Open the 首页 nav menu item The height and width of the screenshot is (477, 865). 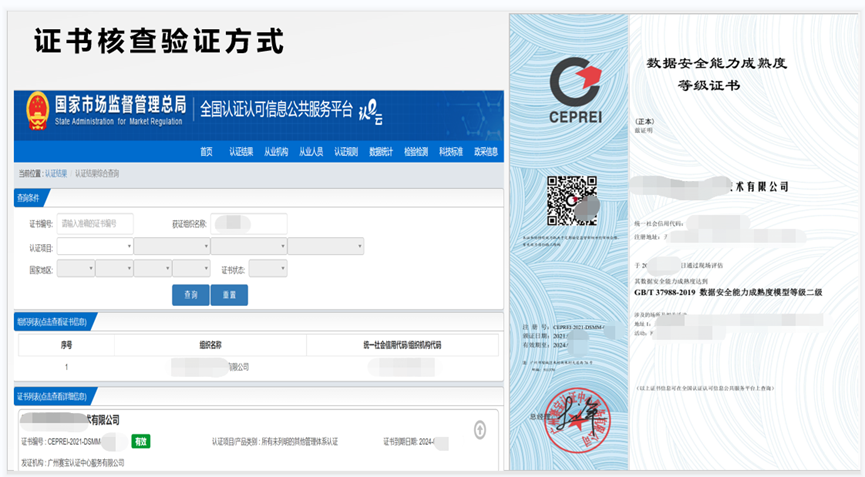(x=206, y=152)
